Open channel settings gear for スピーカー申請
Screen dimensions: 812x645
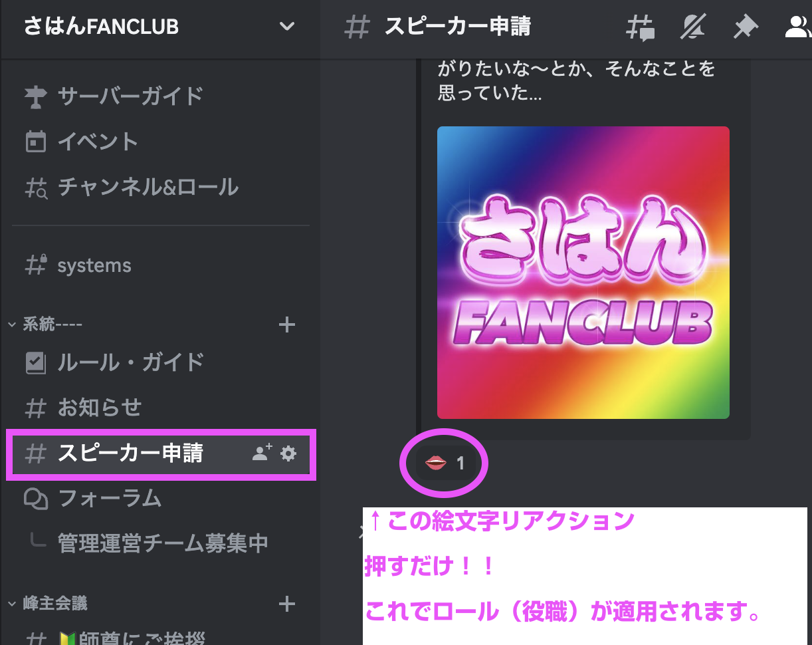coord(288,453)
